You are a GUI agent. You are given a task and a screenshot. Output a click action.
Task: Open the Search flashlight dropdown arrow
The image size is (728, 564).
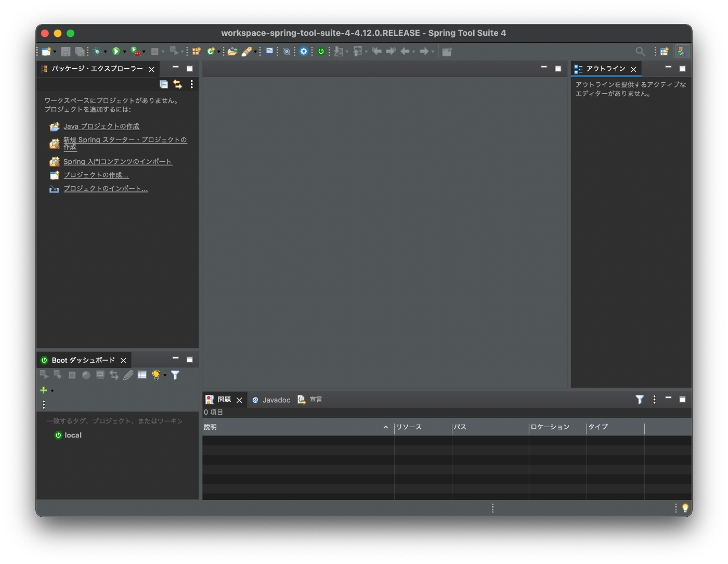pos(255,52)
